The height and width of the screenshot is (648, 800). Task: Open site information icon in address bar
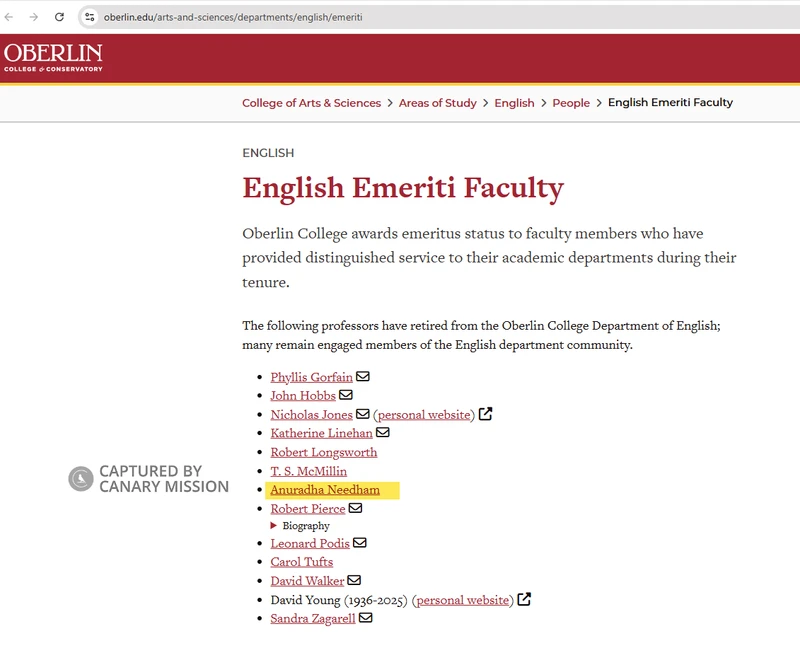pyautogui.click(x=90, y=17)
